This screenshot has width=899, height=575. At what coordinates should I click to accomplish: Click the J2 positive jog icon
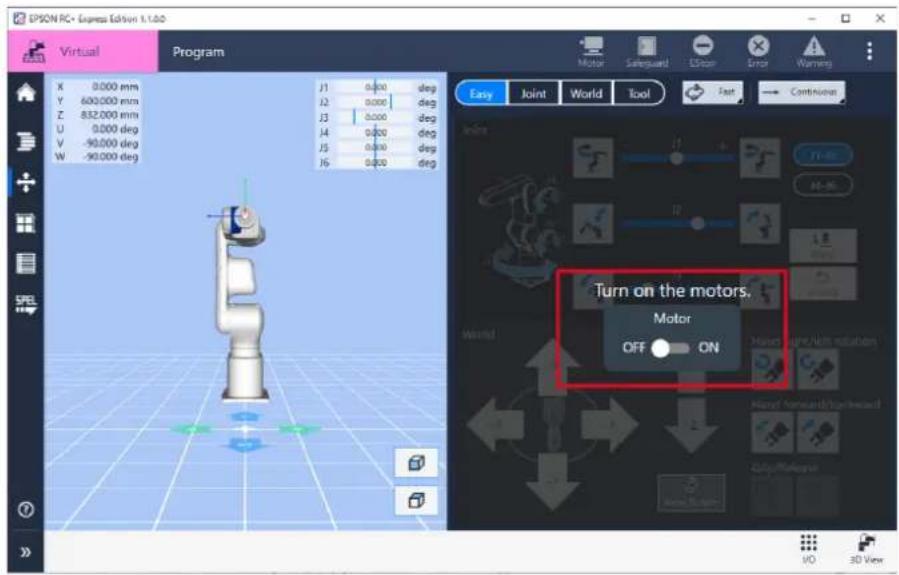tap(760, 224)
